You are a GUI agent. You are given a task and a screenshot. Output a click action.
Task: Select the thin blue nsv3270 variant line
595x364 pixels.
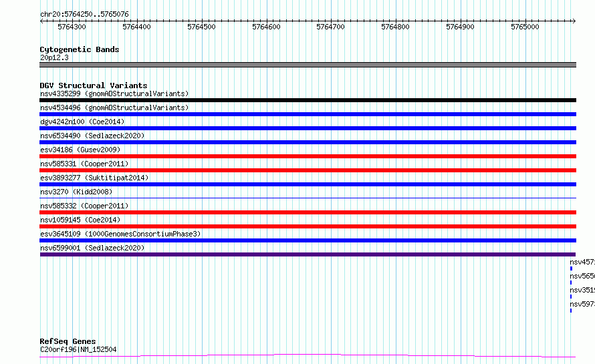pyautogui.click(x=308, y=198)
